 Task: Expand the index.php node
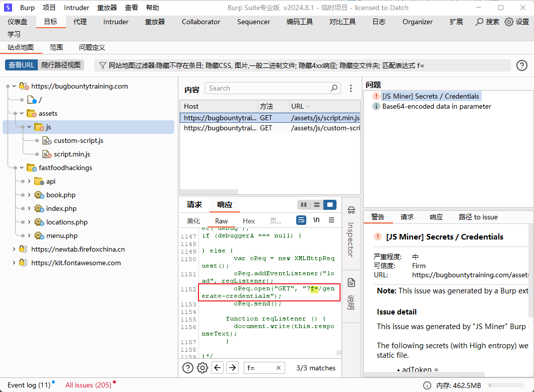pos(29,209)
